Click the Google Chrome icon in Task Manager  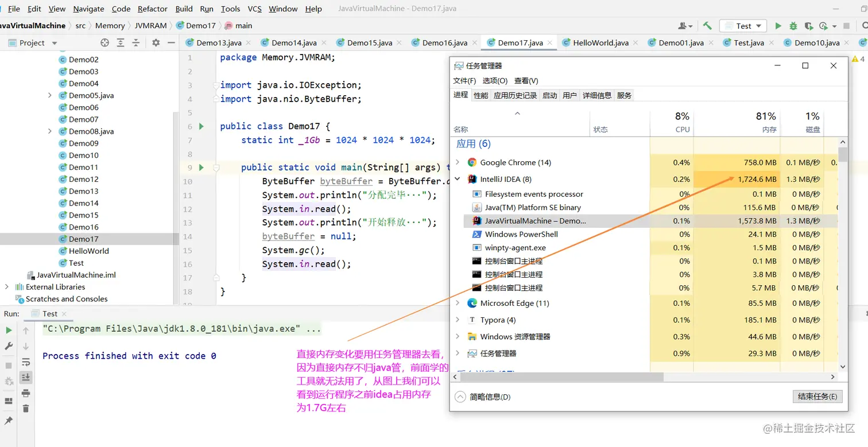pos(472,162)
